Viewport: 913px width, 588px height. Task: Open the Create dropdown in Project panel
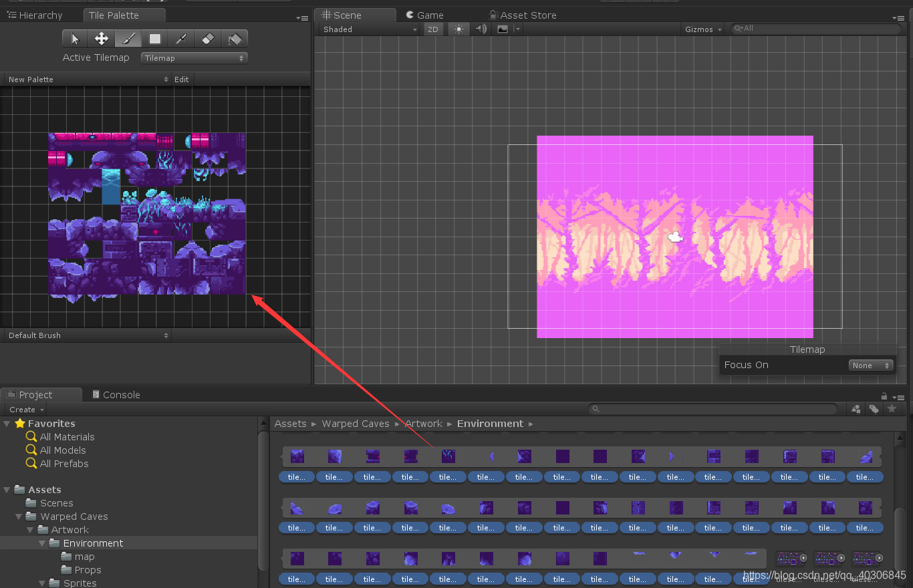[x=27, y=410]
